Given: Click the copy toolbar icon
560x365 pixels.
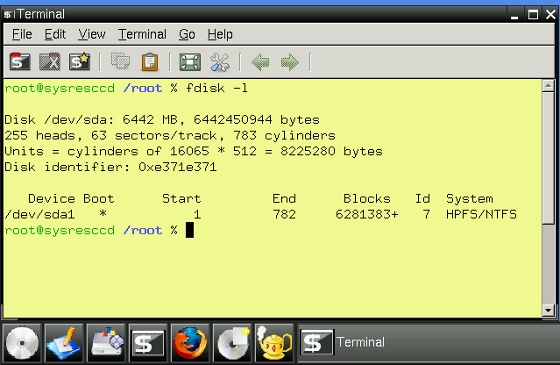Looking at the screenshot, I should click(x=120, y=61).
